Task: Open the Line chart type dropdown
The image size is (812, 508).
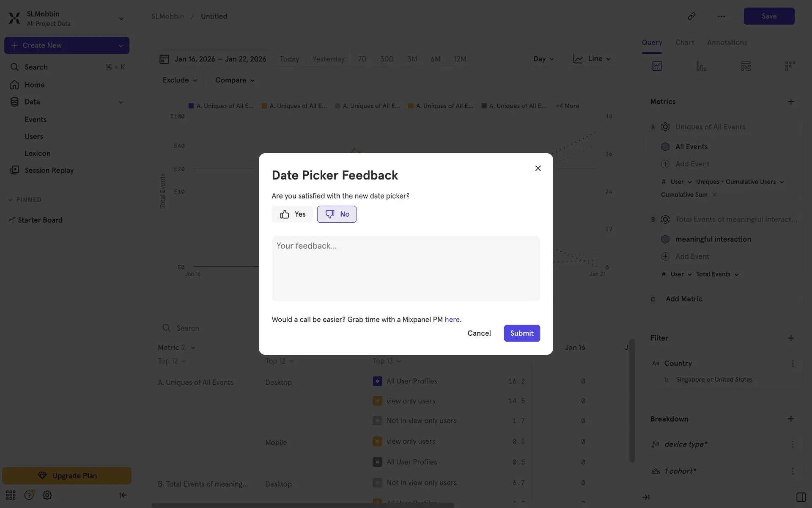Action: pyautogui.click(x=592, y=59)
